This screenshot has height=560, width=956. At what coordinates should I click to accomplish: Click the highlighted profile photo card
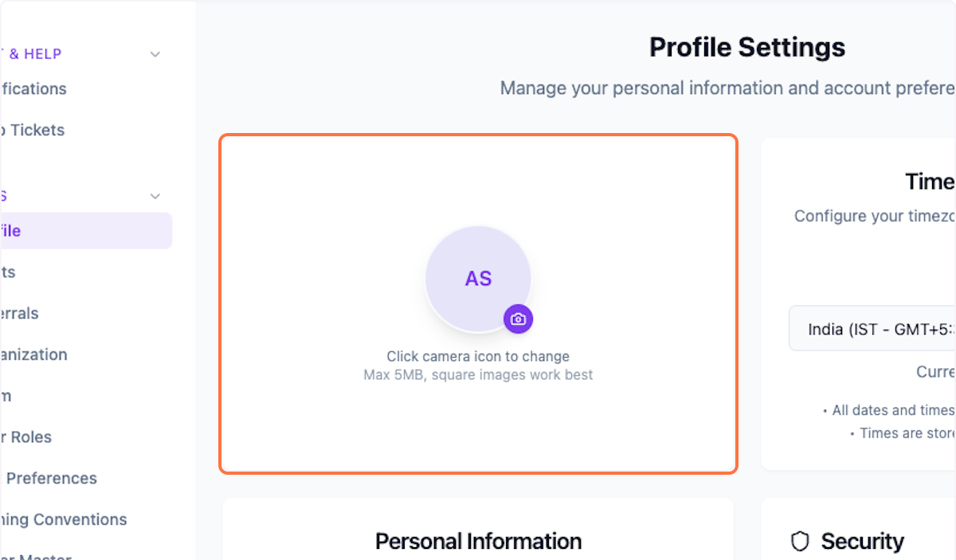[x=478, y=303]
